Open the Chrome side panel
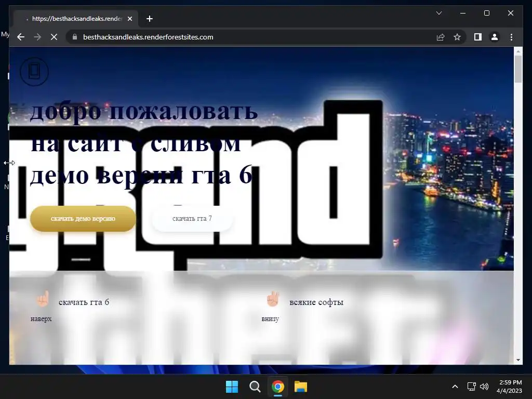The width and height of the screenshot is (532, 399). point(478,37)
